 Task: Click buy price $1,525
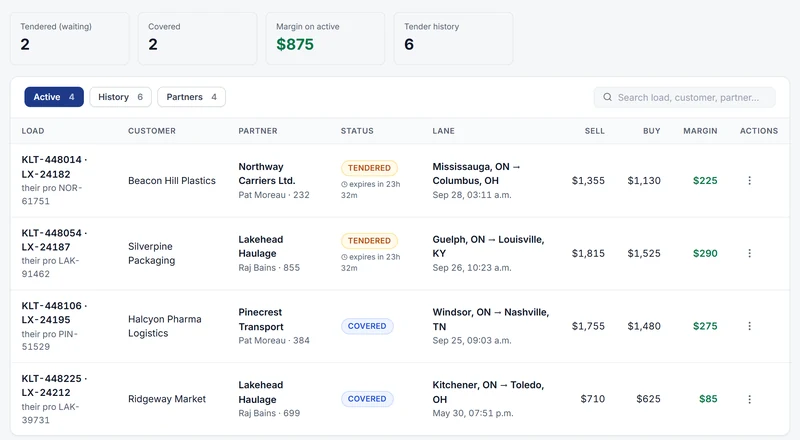pyautogui.click(x=644, y=253)
